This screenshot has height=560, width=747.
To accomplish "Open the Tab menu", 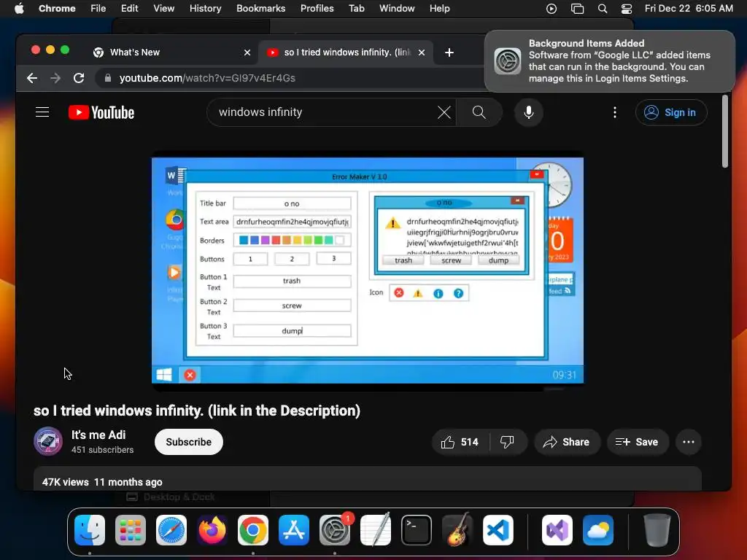I will (x=356, y=9).
